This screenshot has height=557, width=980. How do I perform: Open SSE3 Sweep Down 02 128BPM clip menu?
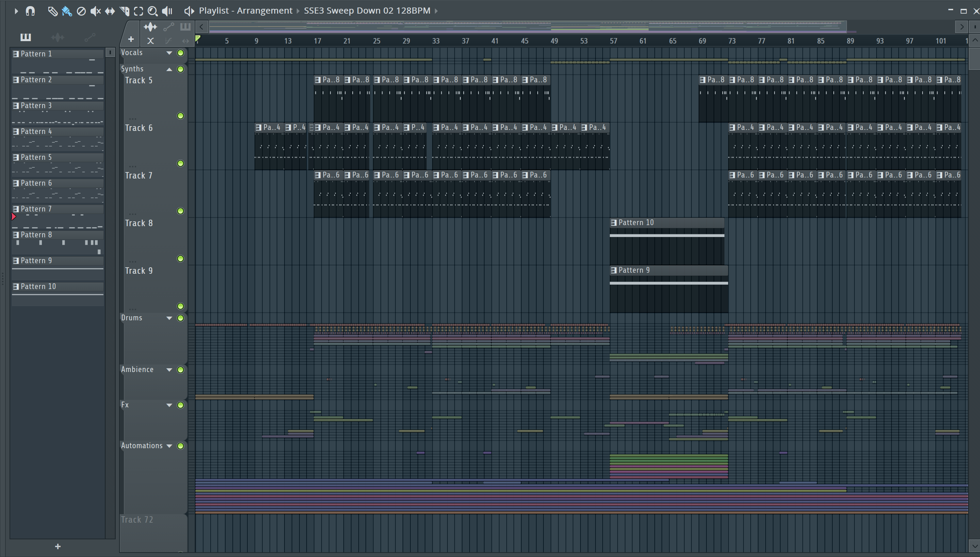click(x=367, y=11)
